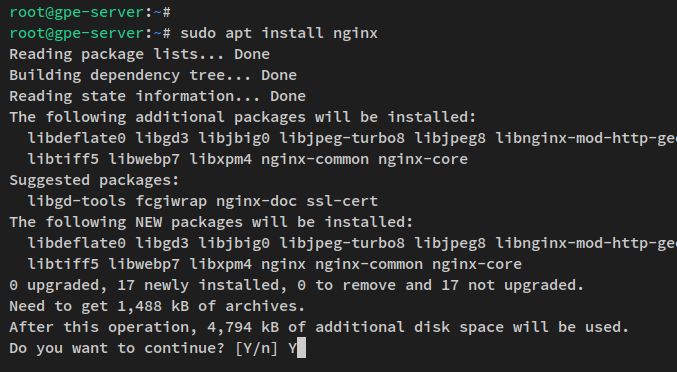Click the 'sudo apt install nginx' command
This screenshot has height=372, width=677.
pos(279,33)
